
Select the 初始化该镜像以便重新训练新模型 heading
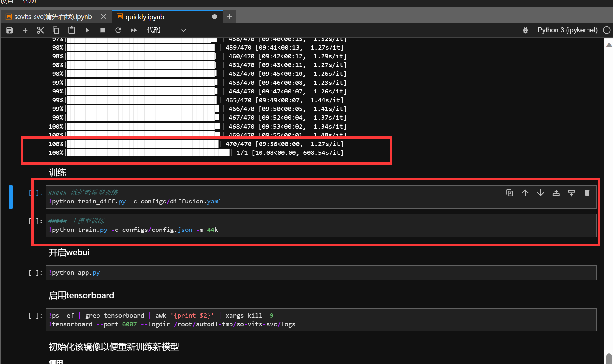coord(114,347)
